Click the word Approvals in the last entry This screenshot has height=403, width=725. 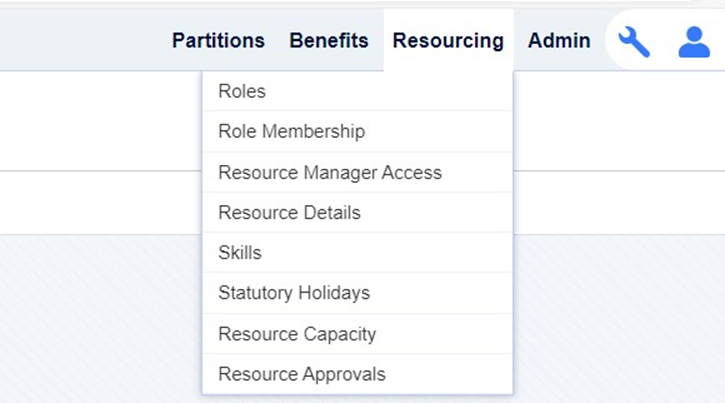pos(344,374)
